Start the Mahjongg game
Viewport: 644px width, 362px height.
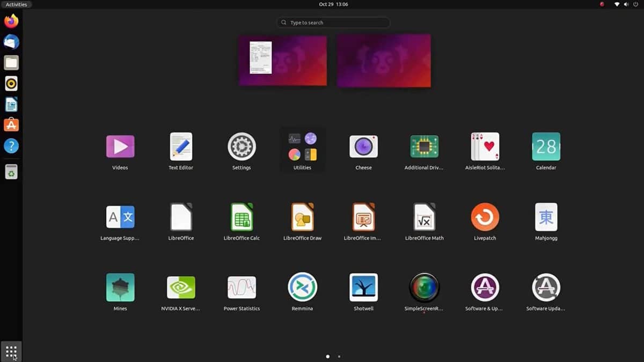546,217
